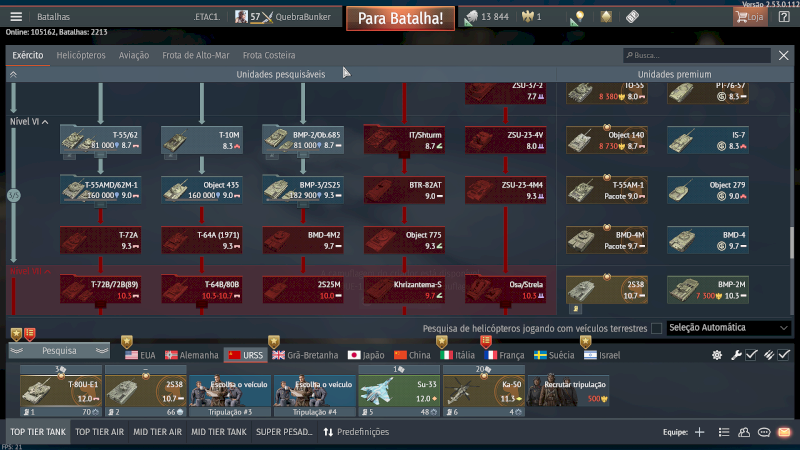The width and height of the screenshot is (800, 450).
Task: Open the Seleção Automática dropdown
Action: 729,328
